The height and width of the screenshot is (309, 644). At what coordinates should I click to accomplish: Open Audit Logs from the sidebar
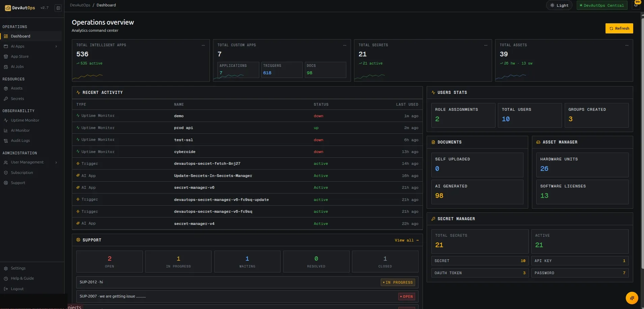pyautogui.click(x=31, y=140)
